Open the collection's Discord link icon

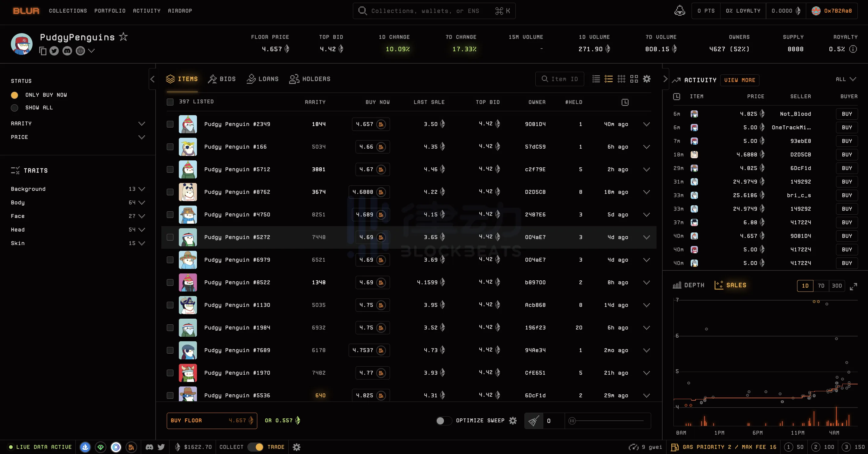pyautogui.click(x=67, y=51)
